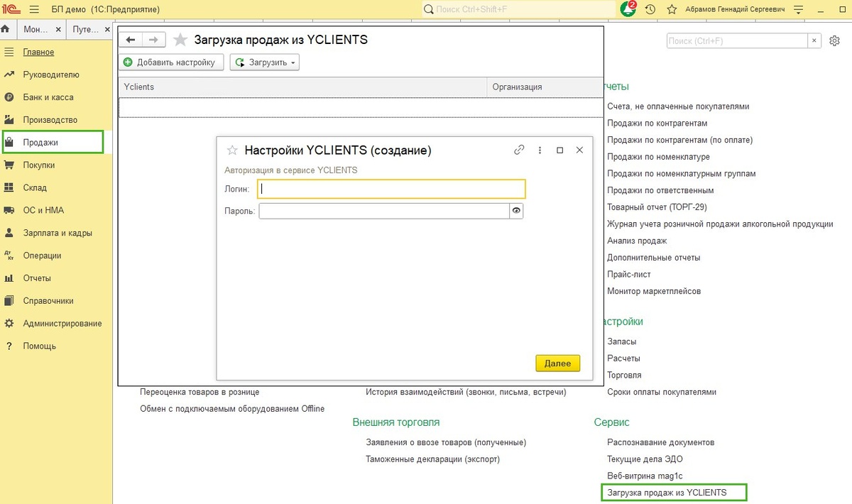Sort by Организация column header

pos(545,87)
